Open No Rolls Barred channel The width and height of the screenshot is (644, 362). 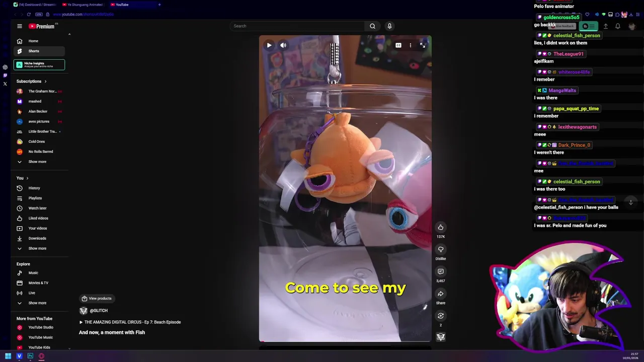point(39,151)
